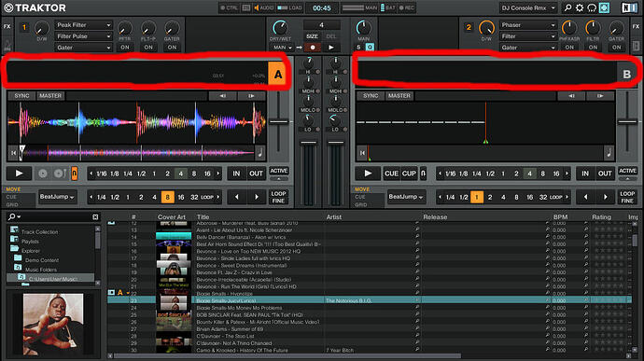Select Playlists in browser tree

point(30,242)
